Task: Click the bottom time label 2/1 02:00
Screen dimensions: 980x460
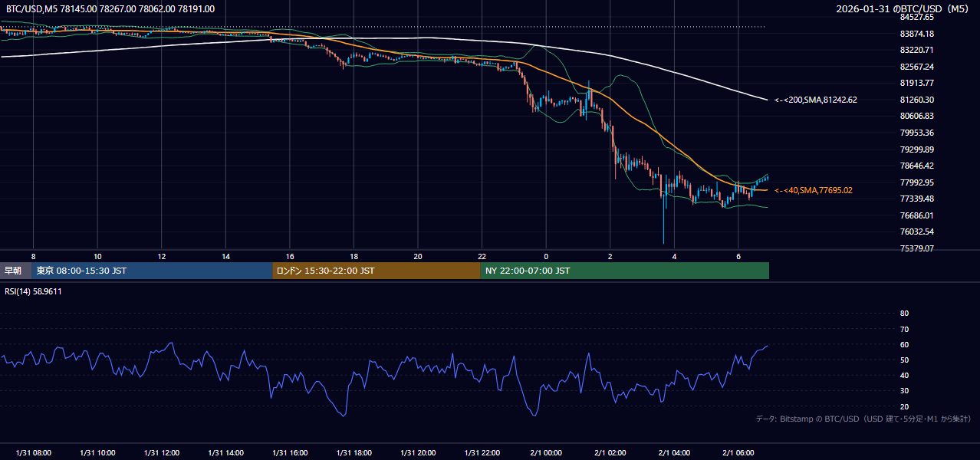Action: pyautogui.click(x=610, y=453)
